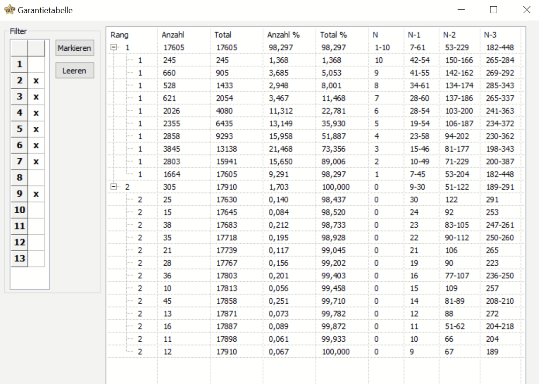Click the Leeren button
Screen dimensions: 539x384
tap(74, 71)
